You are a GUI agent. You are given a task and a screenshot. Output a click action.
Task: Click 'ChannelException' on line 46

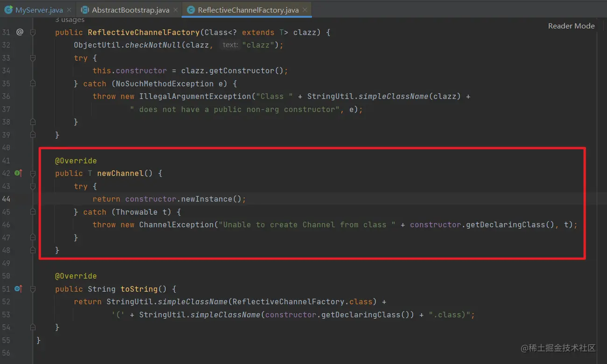[176, 224]
